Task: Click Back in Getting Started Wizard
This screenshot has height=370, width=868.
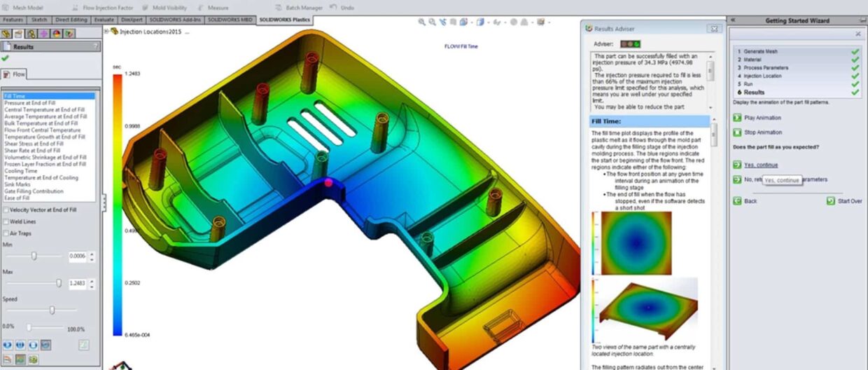Action: point(745,201)
